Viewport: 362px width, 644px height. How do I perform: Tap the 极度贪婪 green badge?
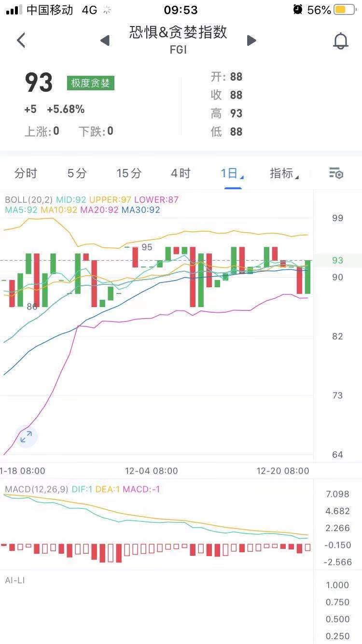click(x=91, y=83)
